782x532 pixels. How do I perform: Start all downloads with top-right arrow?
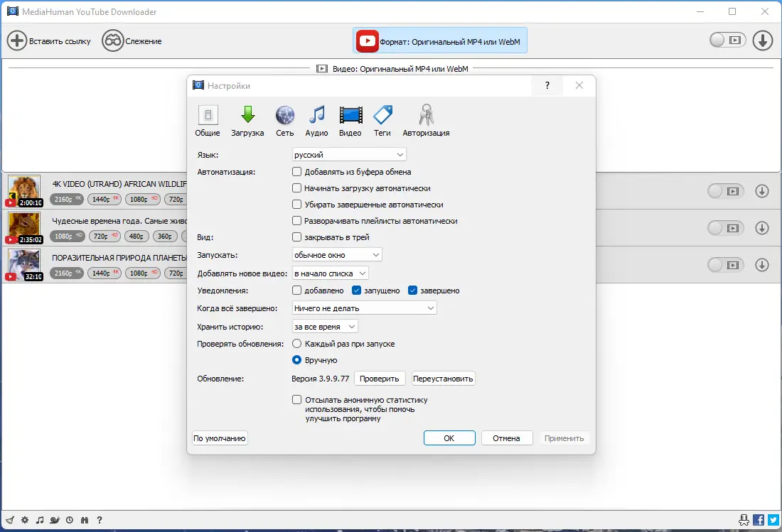pos(763,40)
